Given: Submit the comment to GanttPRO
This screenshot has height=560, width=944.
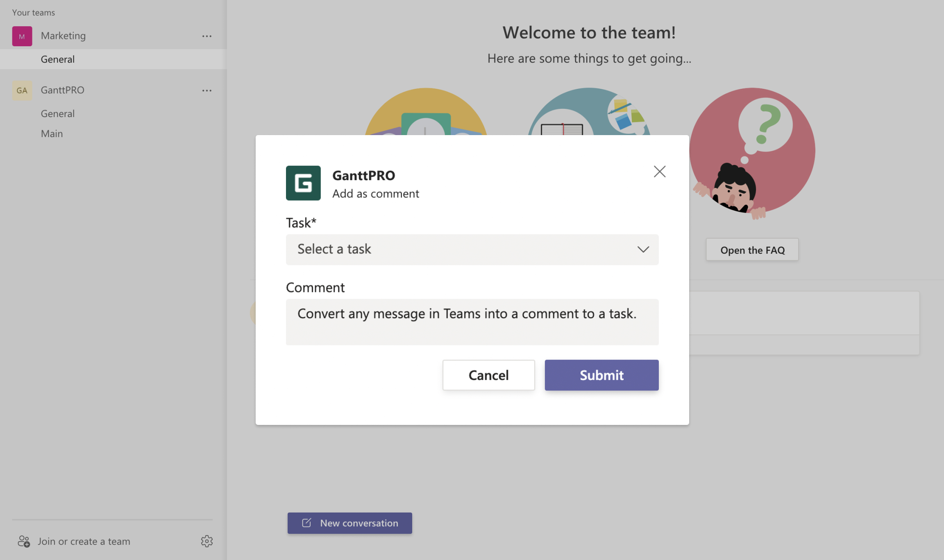Looking at the screenshot, I should [601, 375].
